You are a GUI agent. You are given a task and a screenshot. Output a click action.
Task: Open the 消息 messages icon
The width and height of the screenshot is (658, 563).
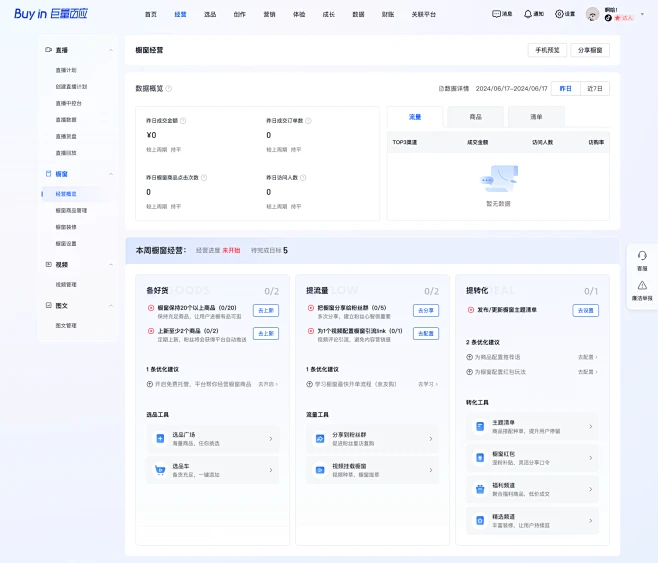click(x=496, y=14)
